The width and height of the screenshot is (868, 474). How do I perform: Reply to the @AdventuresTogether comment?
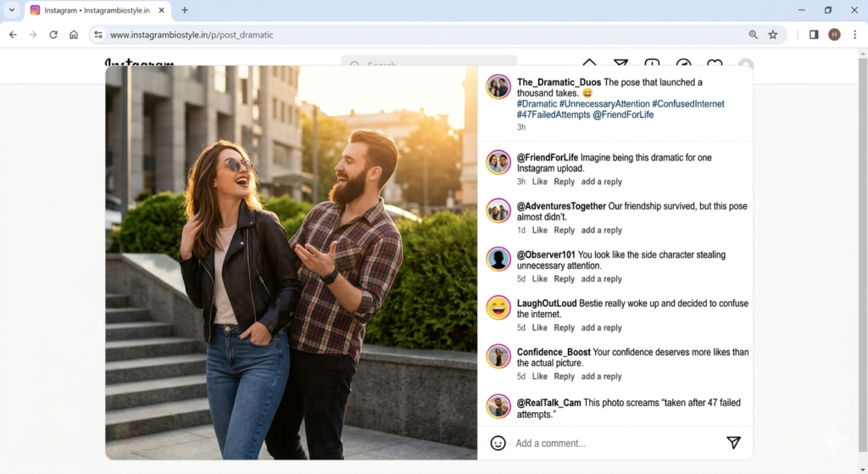point(564,231)
